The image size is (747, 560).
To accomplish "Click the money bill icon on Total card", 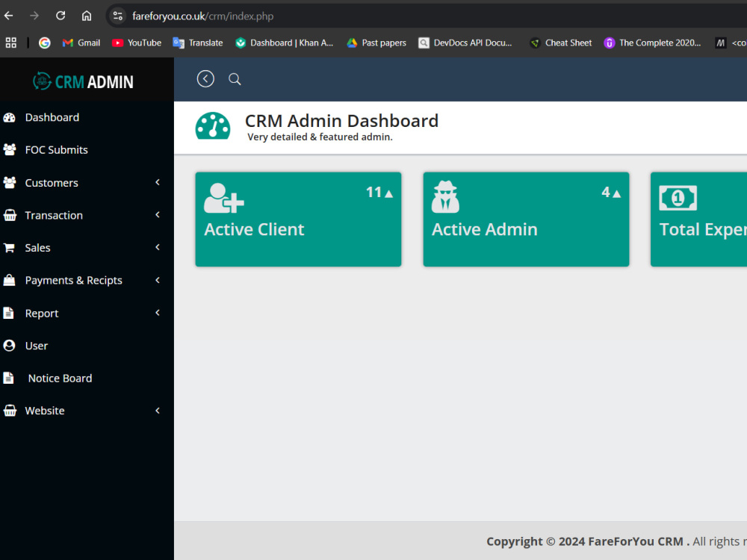I will pyautogui.click(x=678, y=198).
